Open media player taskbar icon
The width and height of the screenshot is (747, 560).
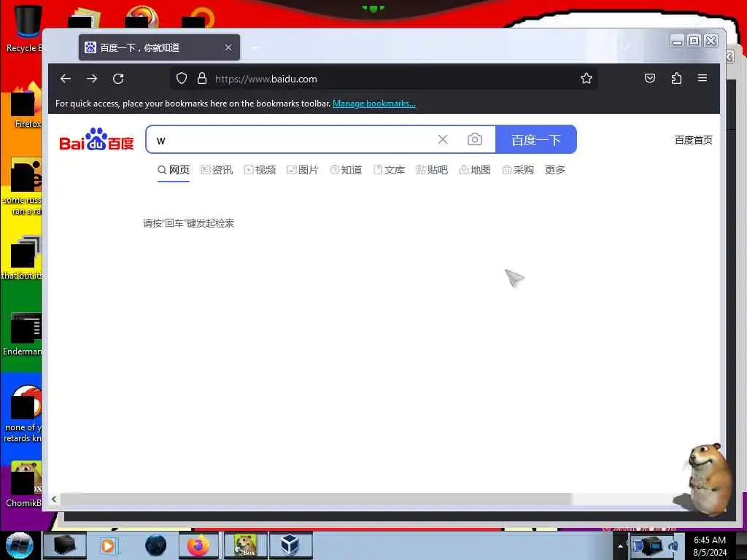108,545
